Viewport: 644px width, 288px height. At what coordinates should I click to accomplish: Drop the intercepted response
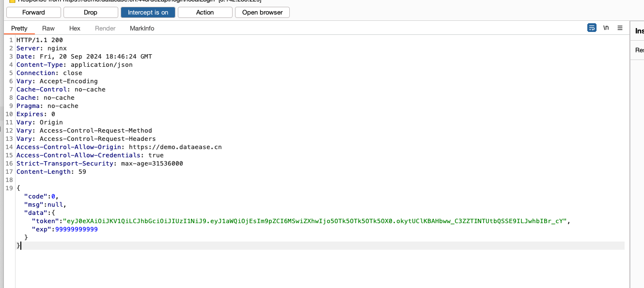coord(91,13)
